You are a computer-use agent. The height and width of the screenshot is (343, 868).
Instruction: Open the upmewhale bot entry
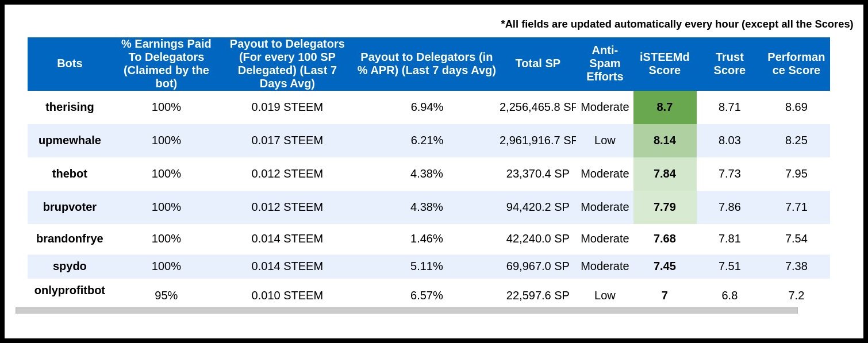click(x=70, y=140)
